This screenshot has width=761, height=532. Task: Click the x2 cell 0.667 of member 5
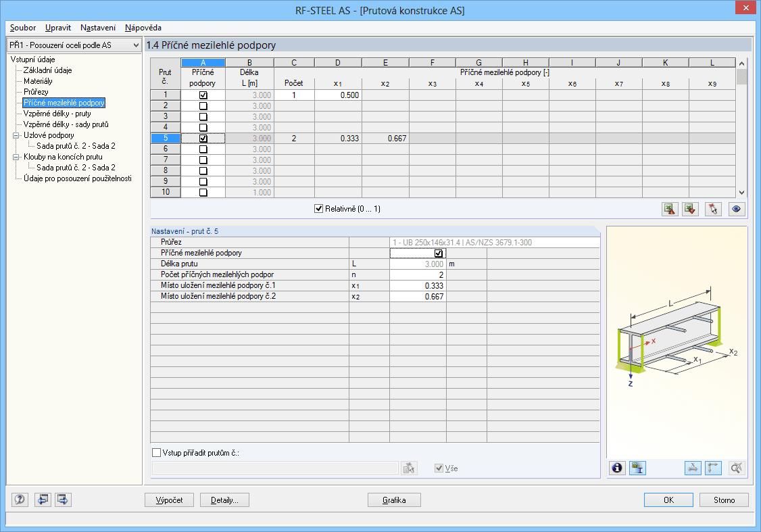(385, 139)
